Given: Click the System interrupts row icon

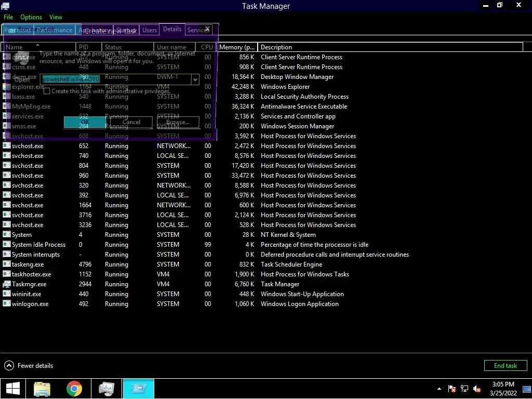Looking at the screenshot, I should (x=6, y=255).
